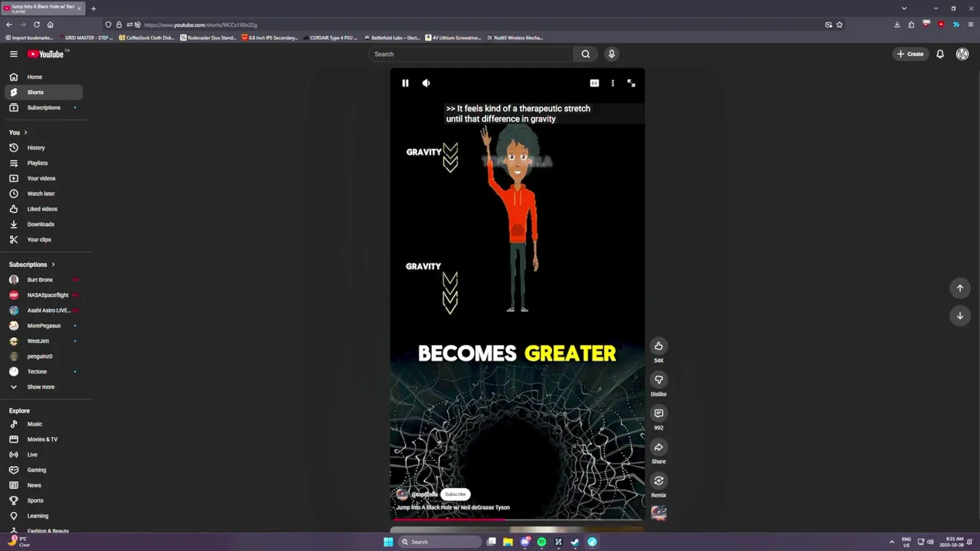Viewport: 980px width, 551px height.
Task: Open Movies & TV under Explore
Action: [x=44, y=439]
